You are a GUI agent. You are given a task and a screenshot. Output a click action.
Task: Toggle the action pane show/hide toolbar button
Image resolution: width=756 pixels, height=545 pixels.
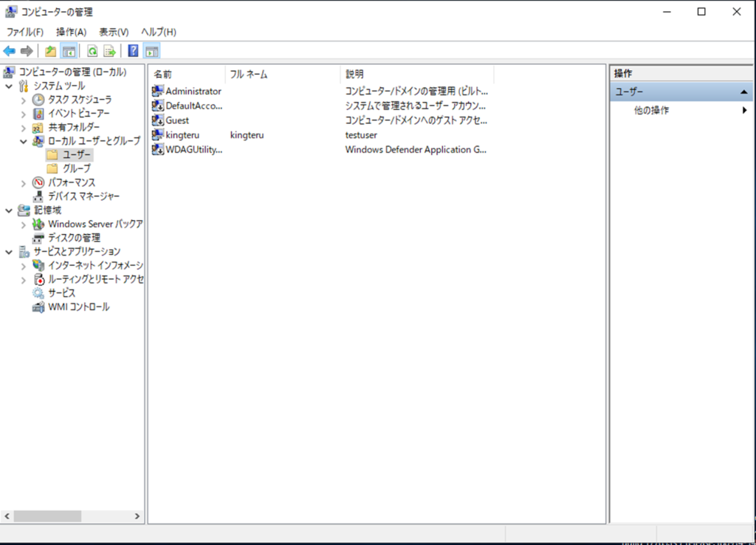coord(152,51)
